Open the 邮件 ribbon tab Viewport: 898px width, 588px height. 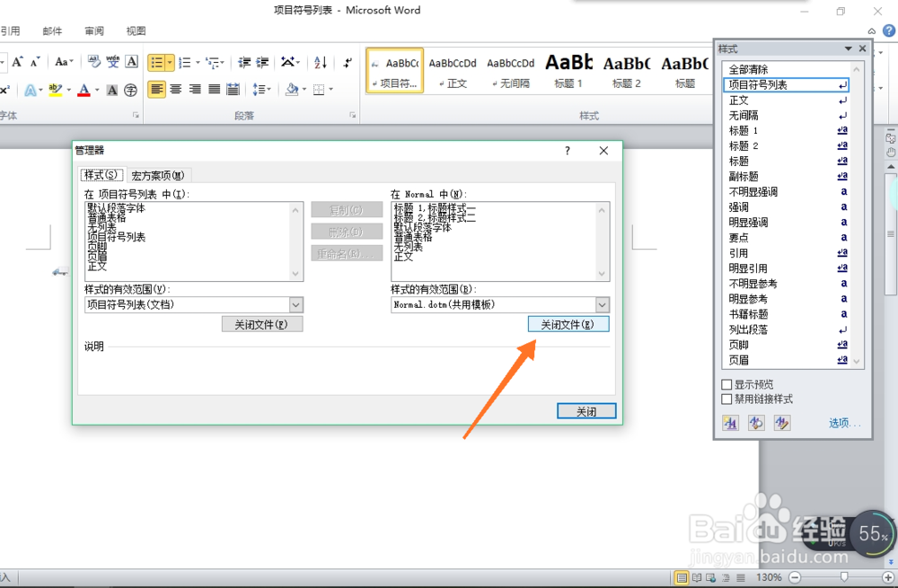[x=52, y=31]
